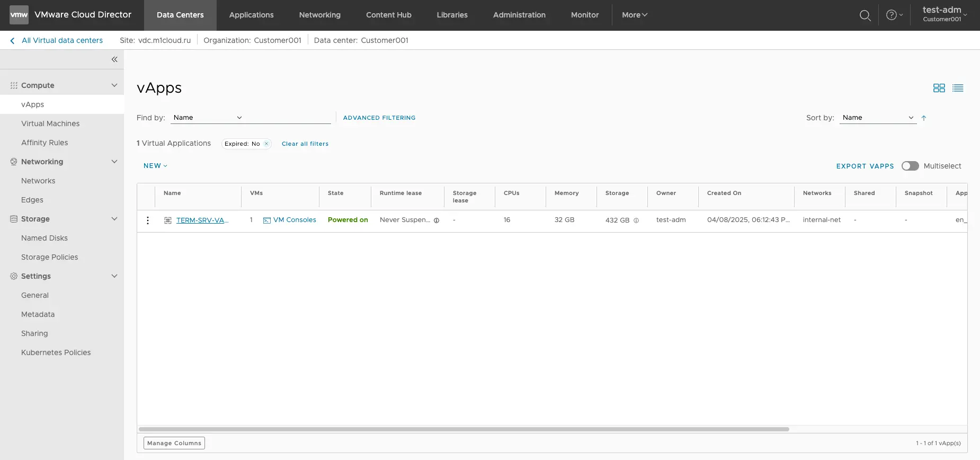This screenshot has width=980, height=460.
Task: Go back to All Virtual data centers
Action: click(62, 40)
